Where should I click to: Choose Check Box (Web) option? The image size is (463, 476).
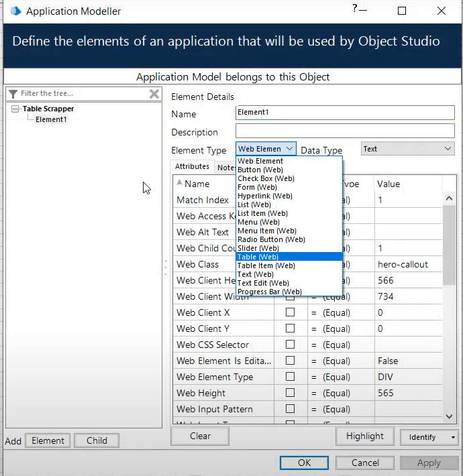coord(289,178)
